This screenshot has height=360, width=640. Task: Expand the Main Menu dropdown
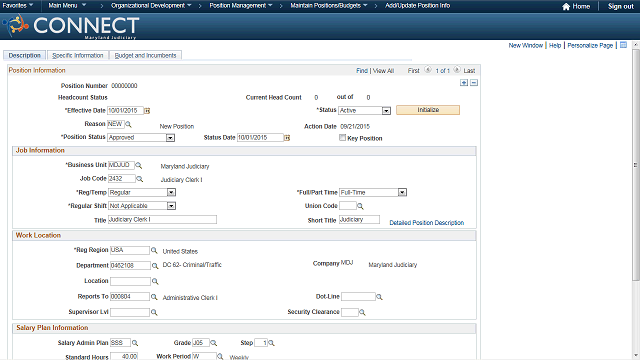coord(67,6)
